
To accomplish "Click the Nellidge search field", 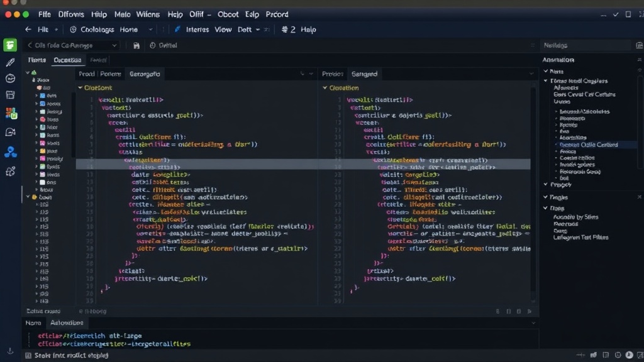I will coord(586,45).
